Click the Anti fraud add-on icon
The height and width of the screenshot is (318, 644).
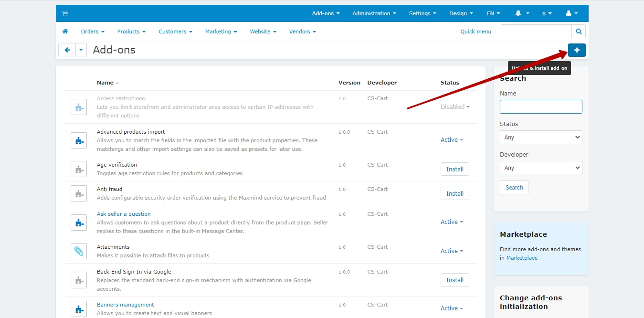[79, 193]
